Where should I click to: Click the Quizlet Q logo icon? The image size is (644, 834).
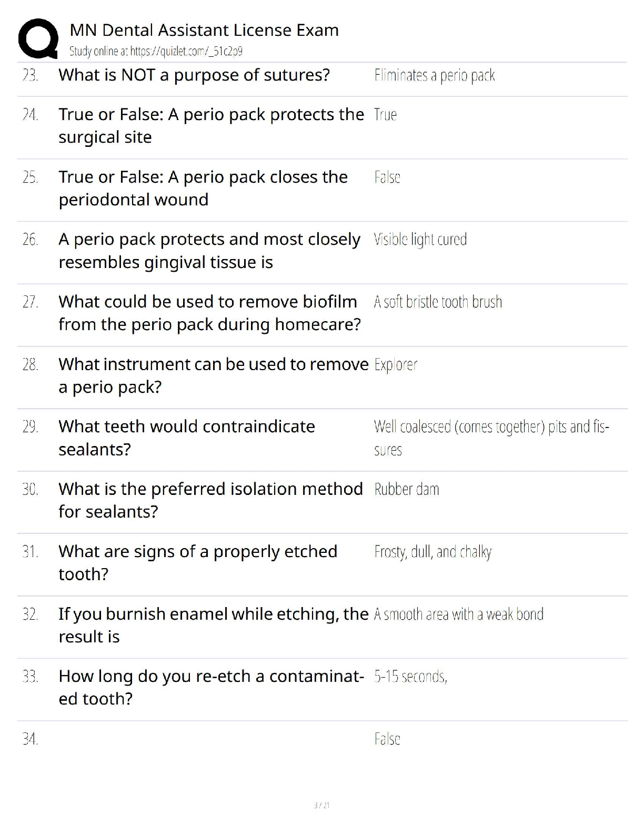38,38
